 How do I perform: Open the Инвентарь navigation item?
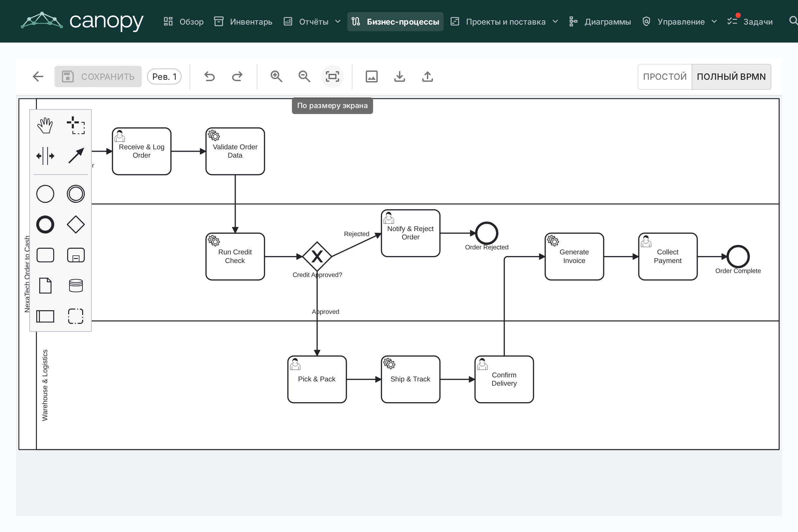[243, 22]
